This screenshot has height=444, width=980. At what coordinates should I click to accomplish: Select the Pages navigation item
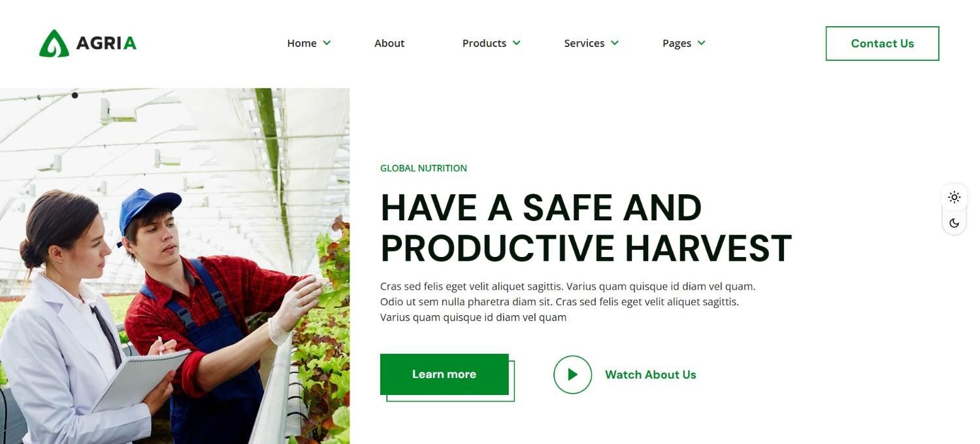tap(677, 43)
